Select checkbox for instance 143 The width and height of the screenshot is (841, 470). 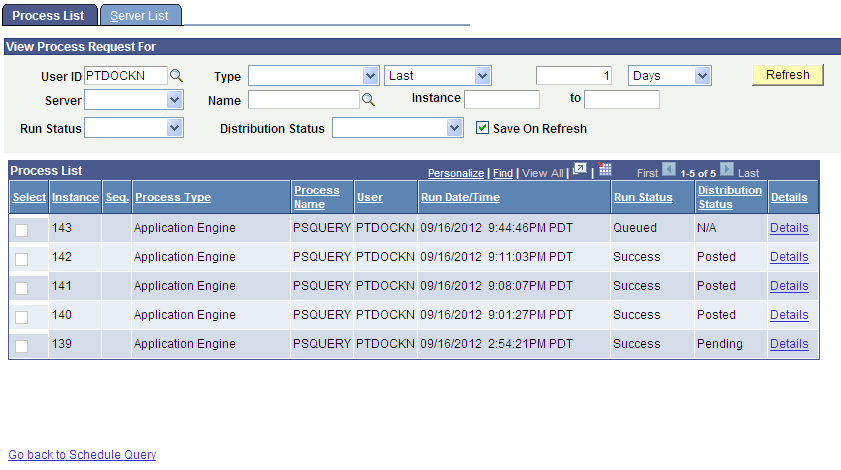[x=21, y=230]
